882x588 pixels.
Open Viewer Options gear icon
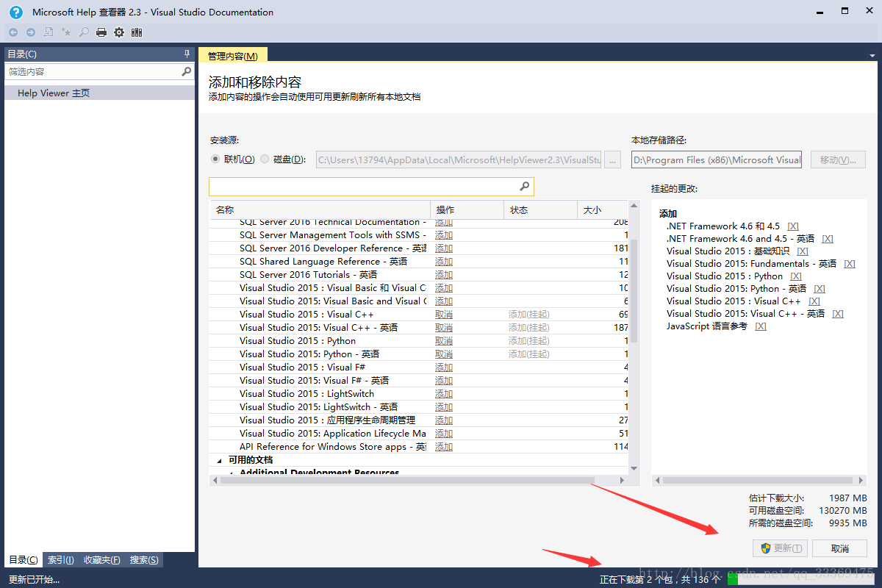119,32
